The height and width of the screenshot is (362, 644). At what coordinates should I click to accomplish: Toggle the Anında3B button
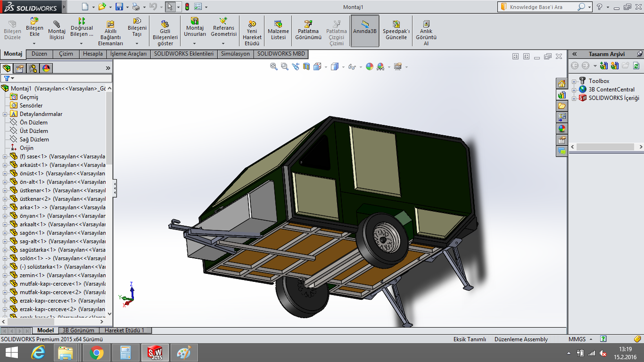(365, 30)
